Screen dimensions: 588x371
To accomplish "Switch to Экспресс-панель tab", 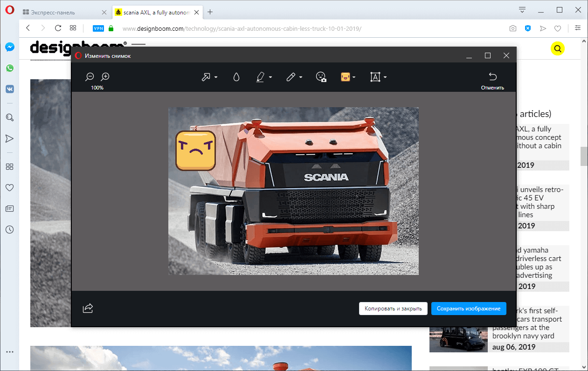I will (64, 12).
